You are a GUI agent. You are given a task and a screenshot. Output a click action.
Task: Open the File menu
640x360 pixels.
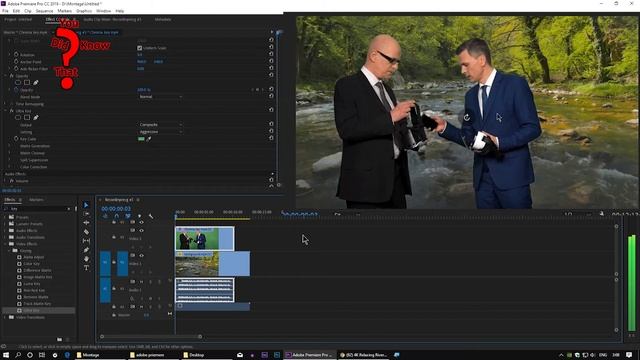point(5,11)
